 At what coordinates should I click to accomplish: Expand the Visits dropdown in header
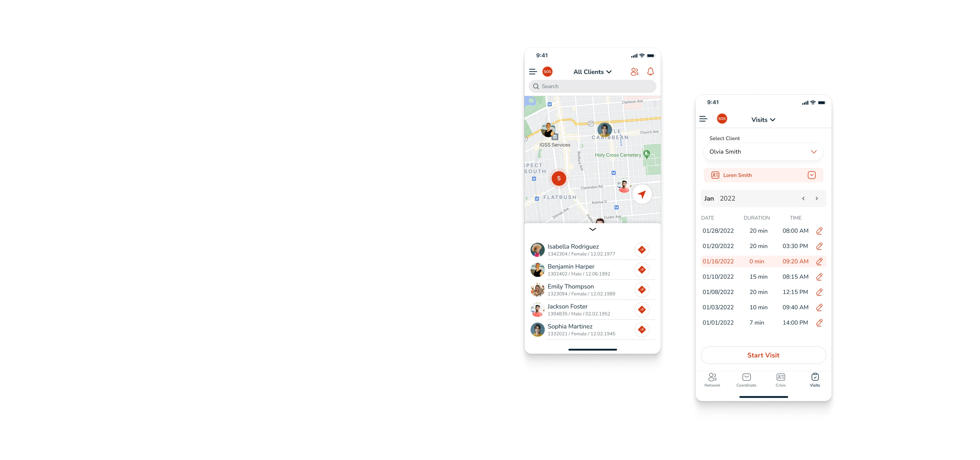coord(763,119)
